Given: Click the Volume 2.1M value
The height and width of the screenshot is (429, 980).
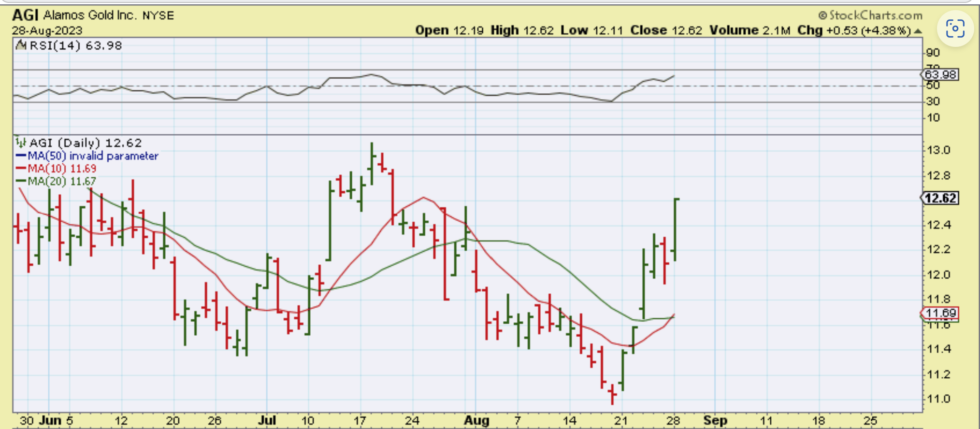Looking at the screenshot, I should (x=749, y=30).
